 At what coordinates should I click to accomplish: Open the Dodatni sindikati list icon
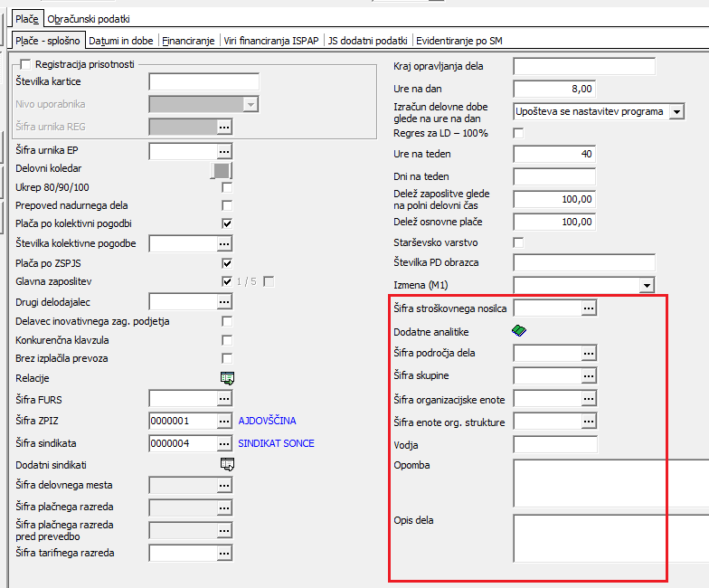point(227,464)
